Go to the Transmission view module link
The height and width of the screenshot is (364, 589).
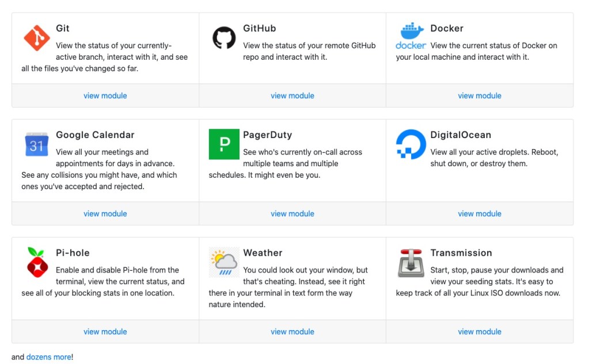click(480, 332)
